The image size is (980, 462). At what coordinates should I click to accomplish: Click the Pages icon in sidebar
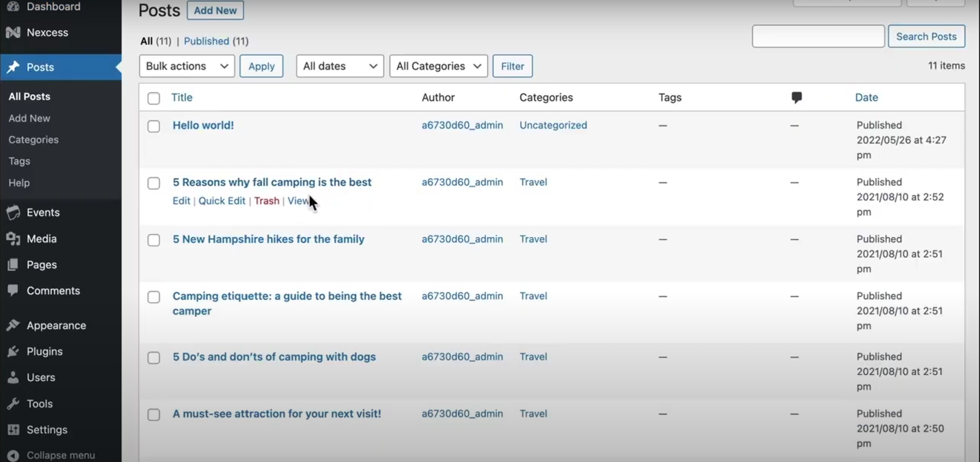pos(13,265)
